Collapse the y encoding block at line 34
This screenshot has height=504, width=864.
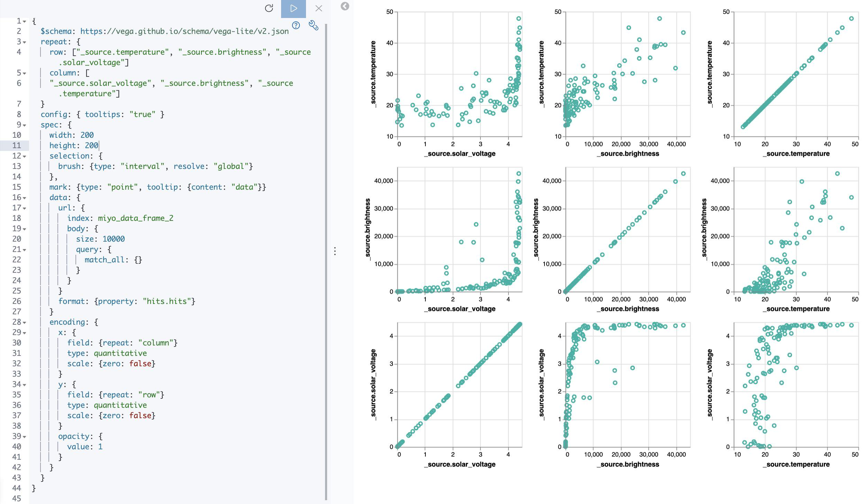tap(25, 385)
